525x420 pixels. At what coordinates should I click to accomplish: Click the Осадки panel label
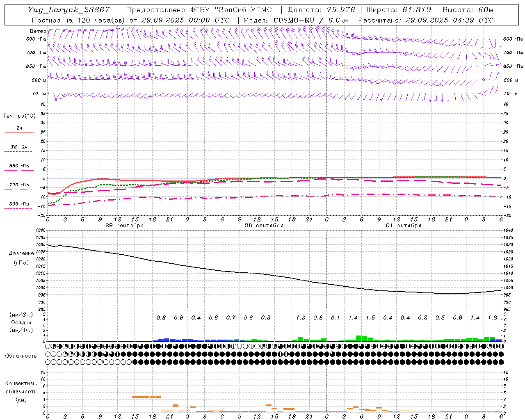coord(21,322)
